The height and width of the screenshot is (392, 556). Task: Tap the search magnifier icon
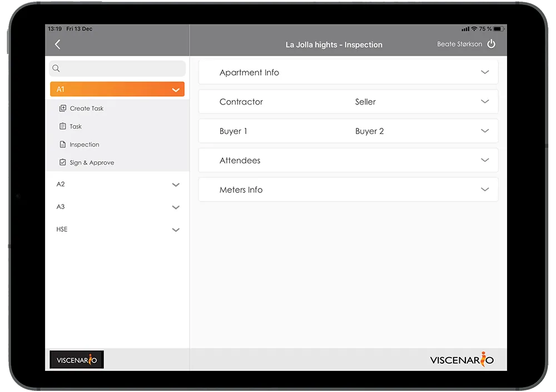point(56,68)
